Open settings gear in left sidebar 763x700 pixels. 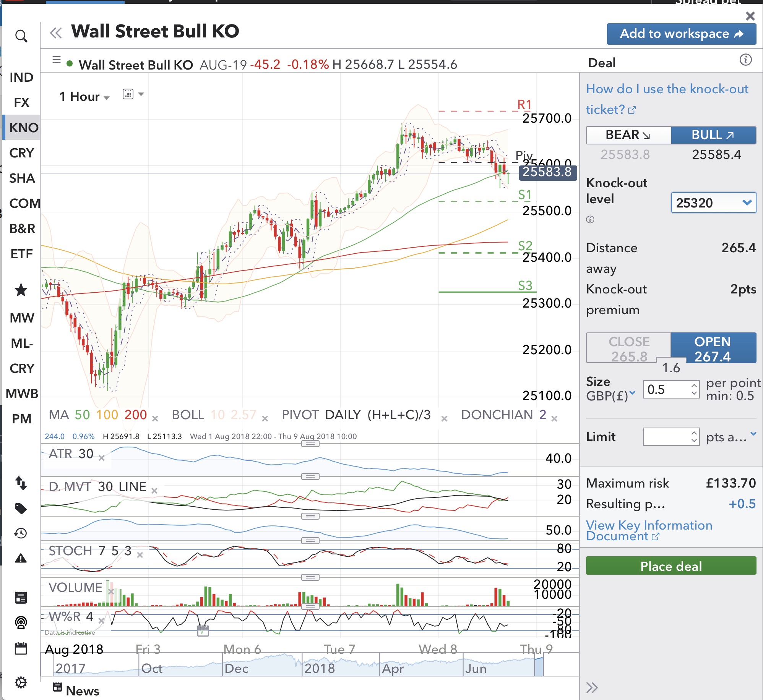coord(21,682)
